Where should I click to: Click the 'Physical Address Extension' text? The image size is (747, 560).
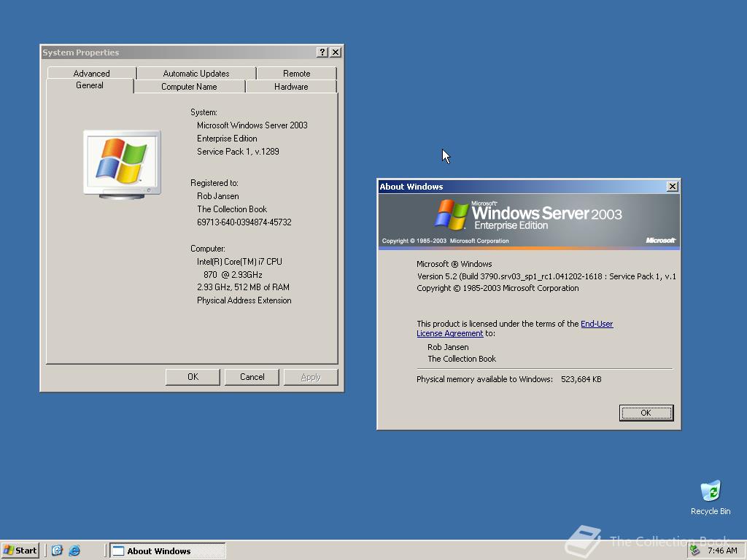click(244, 300)
